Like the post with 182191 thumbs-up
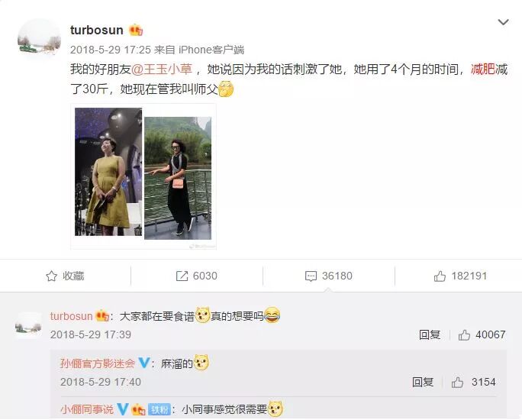 pos(440,276)
